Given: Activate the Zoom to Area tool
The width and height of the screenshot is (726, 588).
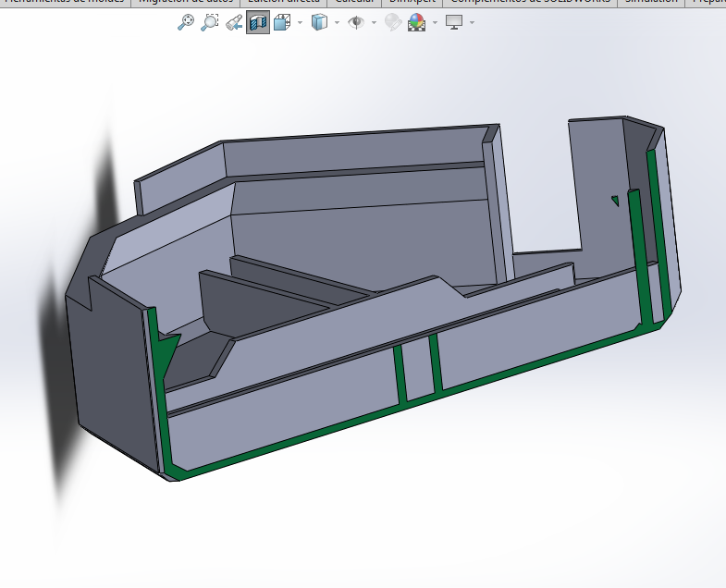Looking at the screenshot, I should click(209, 22).
